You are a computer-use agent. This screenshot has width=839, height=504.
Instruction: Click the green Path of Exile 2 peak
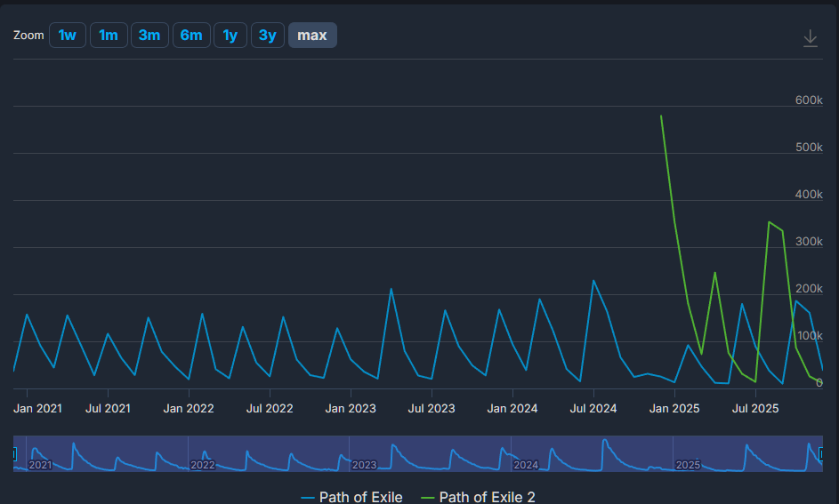pos(661,116)
